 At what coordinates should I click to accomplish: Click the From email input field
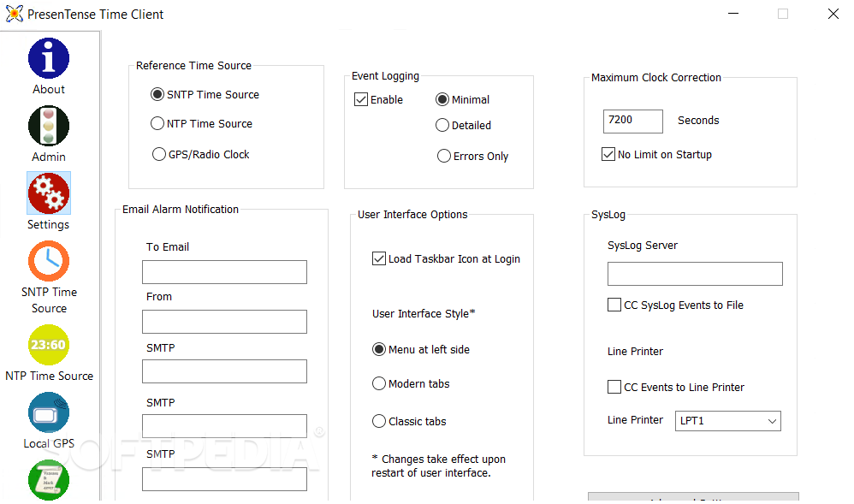click(x=224, y=322)
